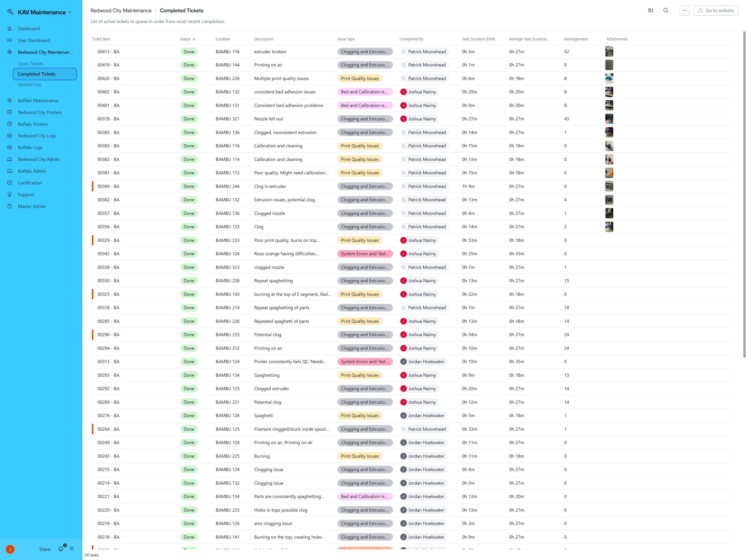746x560 pixels.
Task: Click the Certification book icon
Action: pyautogui.click(x=10, y=183)
